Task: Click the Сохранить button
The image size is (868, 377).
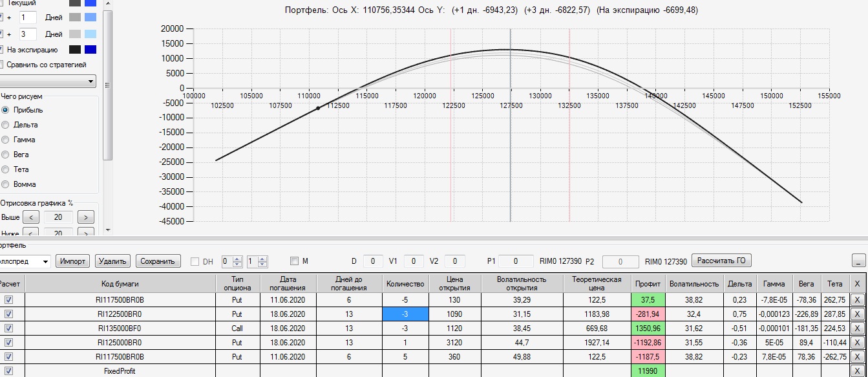Action: (158, 261)
